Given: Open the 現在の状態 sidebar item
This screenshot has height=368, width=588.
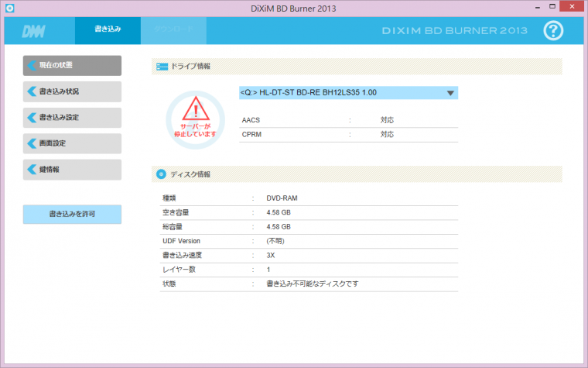Looking at the screenshot, I should click(72, 65).
